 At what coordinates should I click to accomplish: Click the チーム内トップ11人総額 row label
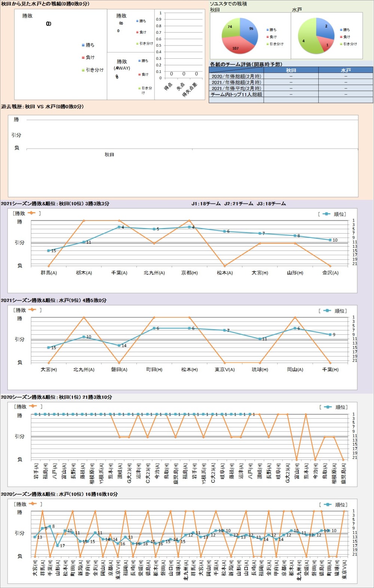tap(236, 94)
